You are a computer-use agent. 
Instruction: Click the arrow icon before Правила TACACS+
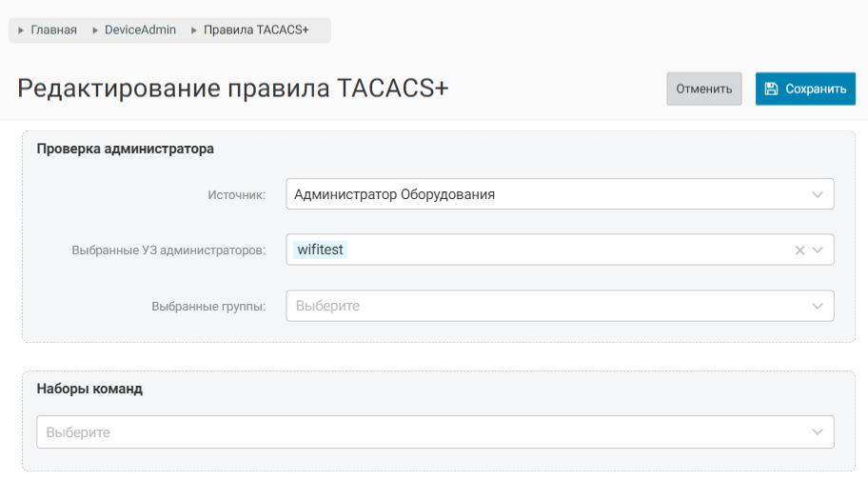tap(194, 30)
